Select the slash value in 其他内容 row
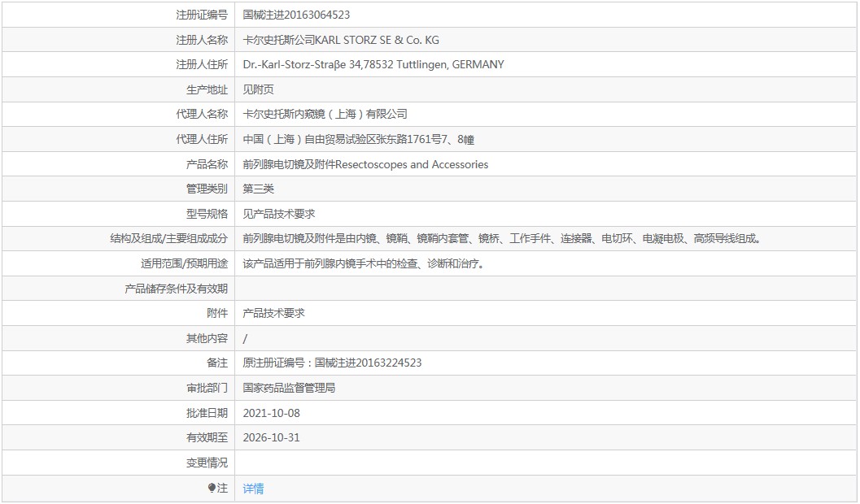The height and width of the screenshot is (504, 860). tap(245, 338)
